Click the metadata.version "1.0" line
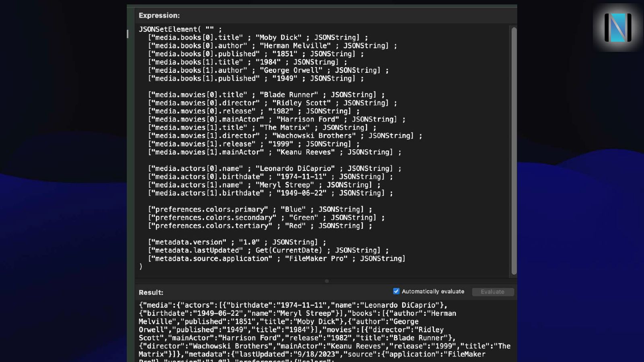Image resolution: width=644 pixels, height=362 pixels. [x=237, y=242]
